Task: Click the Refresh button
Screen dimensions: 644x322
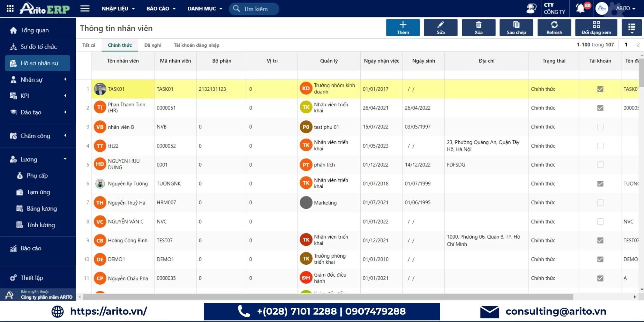Action: pos(554,28)
